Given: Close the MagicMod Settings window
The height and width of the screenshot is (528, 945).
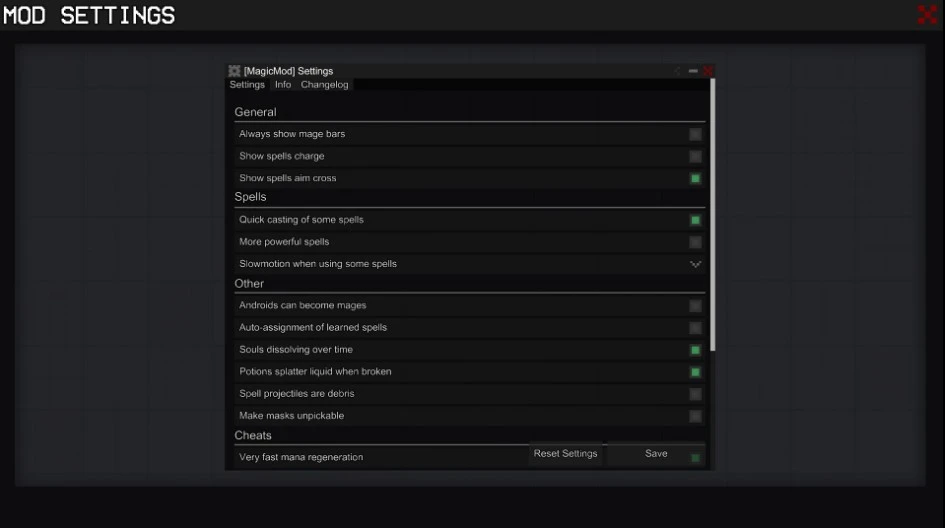Looking at the screenshot, I should coord(708,71).
